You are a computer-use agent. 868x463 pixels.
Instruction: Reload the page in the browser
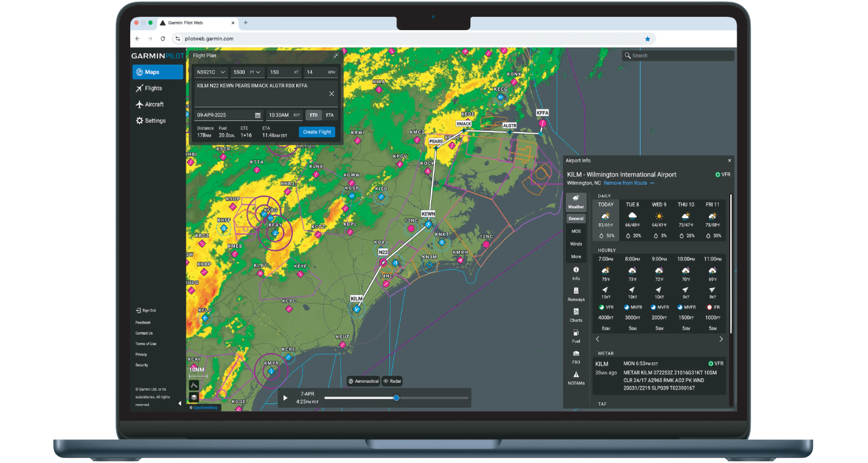163,39
